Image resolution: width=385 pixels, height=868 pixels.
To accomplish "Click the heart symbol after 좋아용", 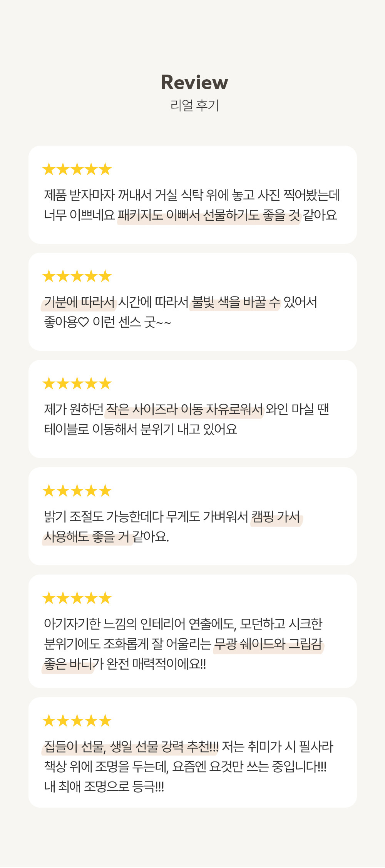I will pyautogui.click(x=84, y=322).
